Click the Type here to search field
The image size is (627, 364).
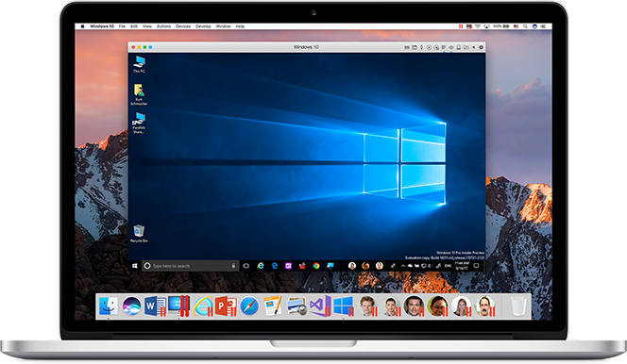tap(191, 266)
